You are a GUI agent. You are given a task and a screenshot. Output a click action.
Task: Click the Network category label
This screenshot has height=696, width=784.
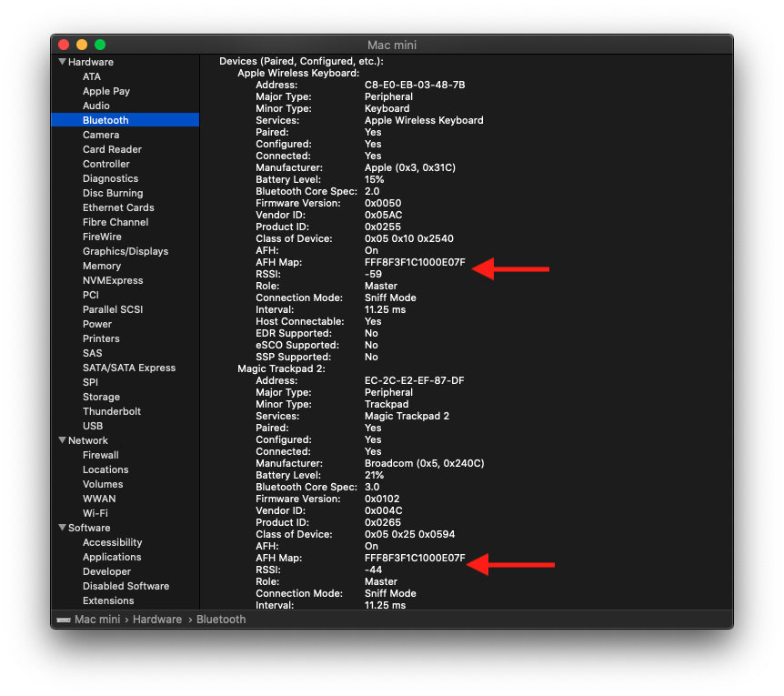point(88,440)
